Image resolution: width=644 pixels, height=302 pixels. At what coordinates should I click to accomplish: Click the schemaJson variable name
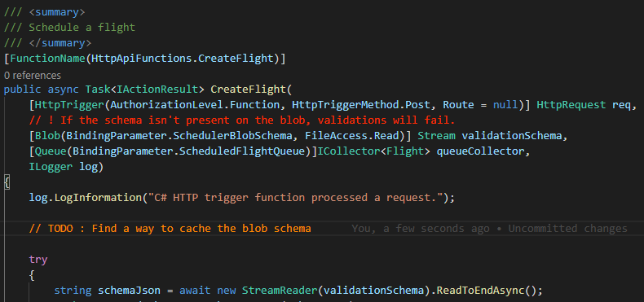coord(129,291)
